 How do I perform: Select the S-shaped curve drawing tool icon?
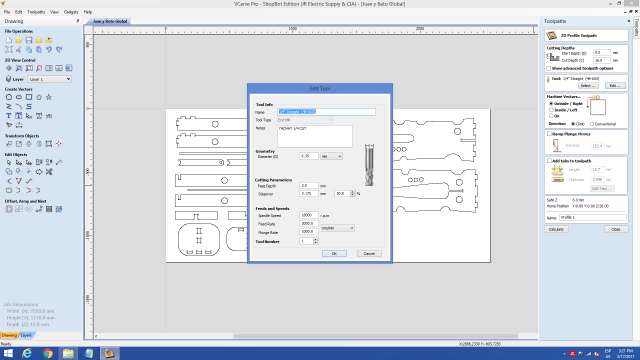pyautogui.click(x=29, y=107)
